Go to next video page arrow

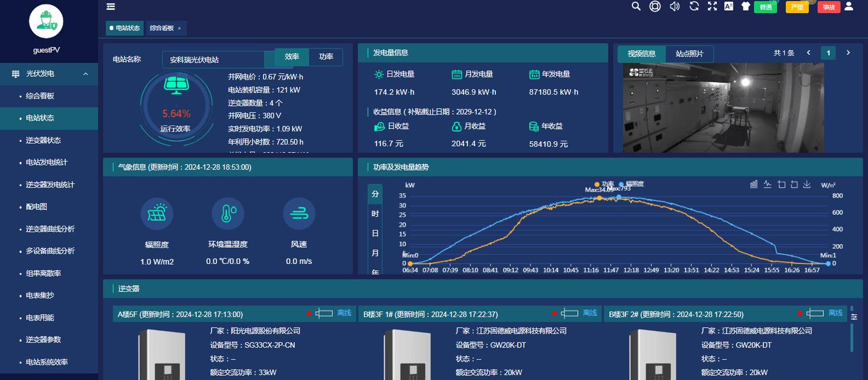pyautogui.click(x=848, y=52)
